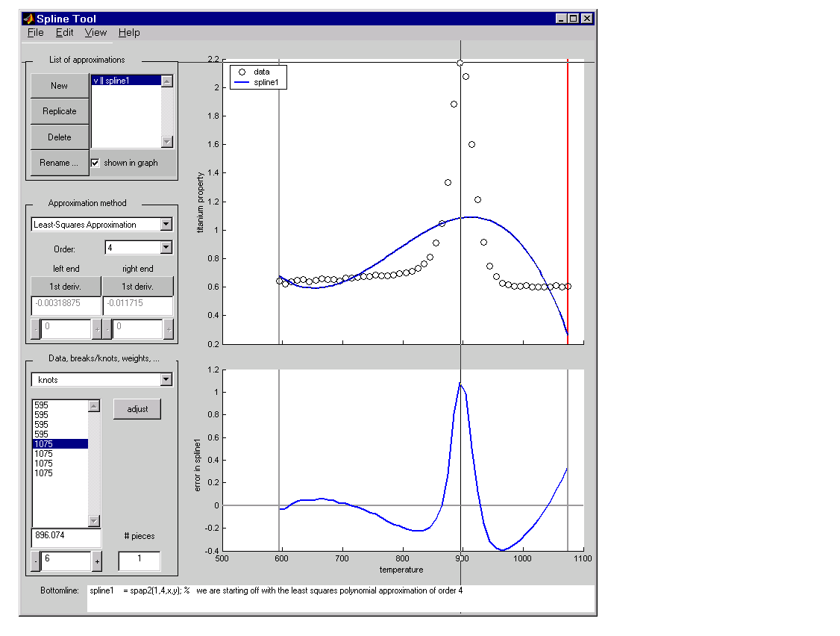
Task: Select the highlighted 1075 knot in list
Action: point(60,444)
